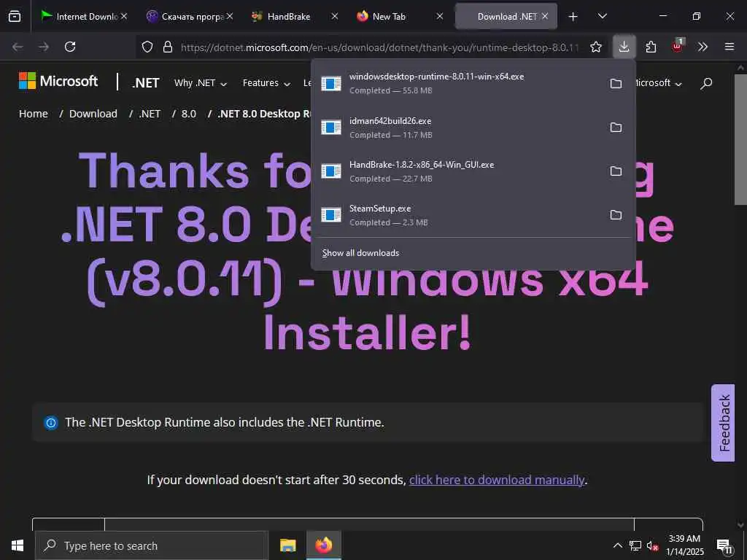This screenshot has height=560, width=747.
Task: Open network status tray icon
Action: (635, 545)
